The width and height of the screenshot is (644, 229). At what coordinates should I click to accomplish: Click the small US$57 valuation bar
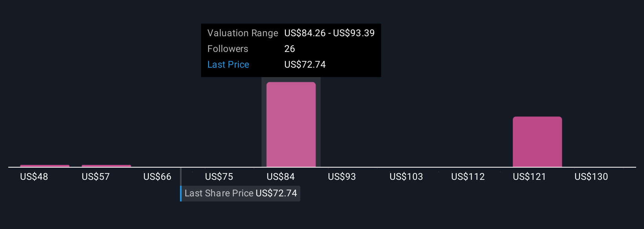click(106, 166)
